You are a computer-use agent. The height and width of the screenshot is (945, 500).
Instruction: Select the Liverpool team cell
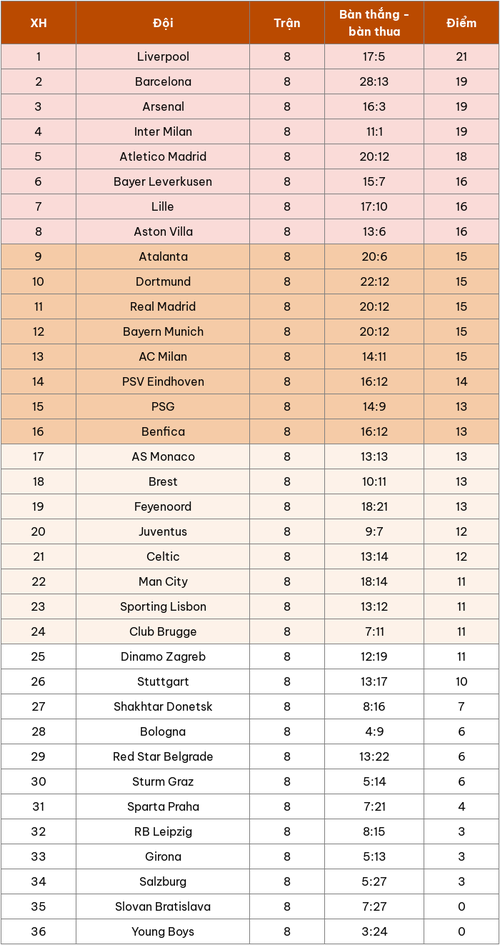click(x=163, y=57)
